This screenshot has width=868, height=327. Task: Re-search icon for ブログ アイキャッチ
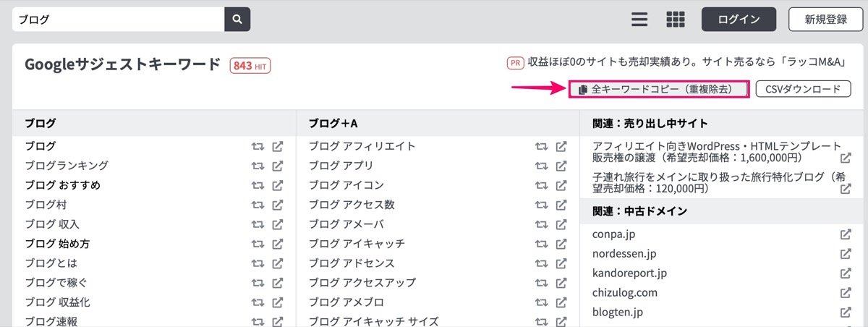coord(541,244)
